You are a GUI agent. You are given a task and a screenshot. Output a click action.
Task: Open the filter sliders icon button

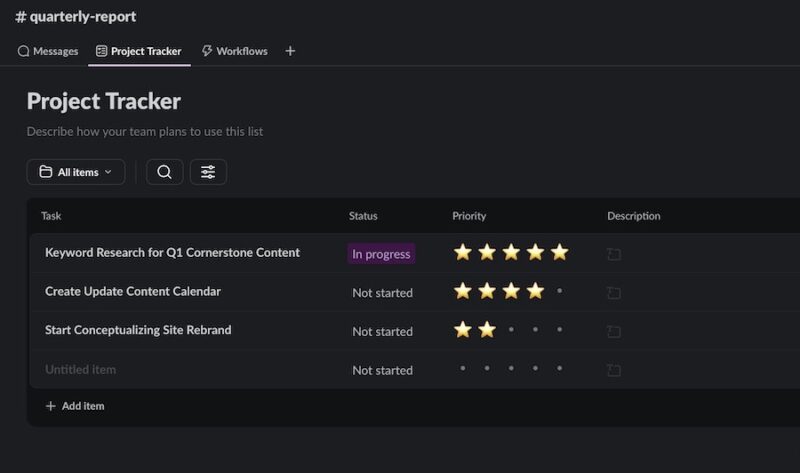click(208, 172)
